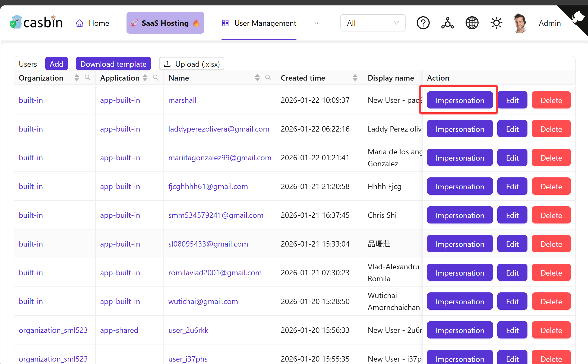Click Name column search magnifier icon
Viewport: 588px width, 364px height.
click(x=268, y=78)
